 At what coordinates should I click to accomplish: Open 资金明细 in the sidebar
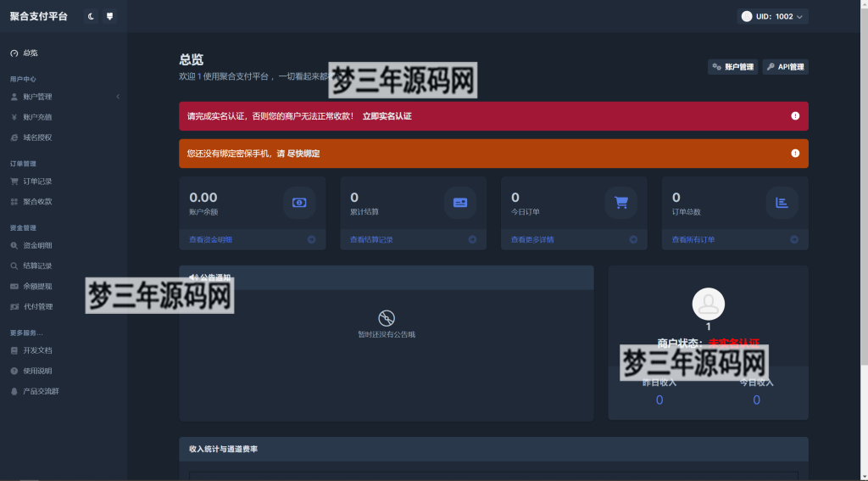tap(64, 245)
